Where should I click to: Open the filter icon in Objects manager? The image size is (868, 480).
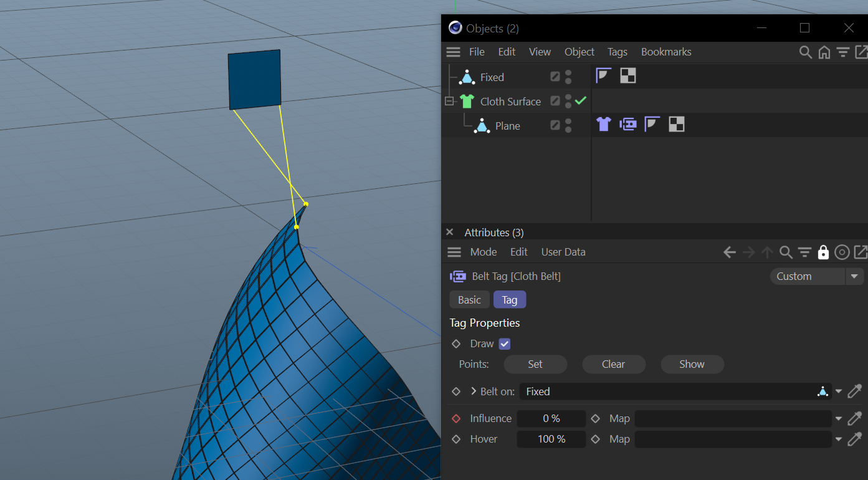843,52
